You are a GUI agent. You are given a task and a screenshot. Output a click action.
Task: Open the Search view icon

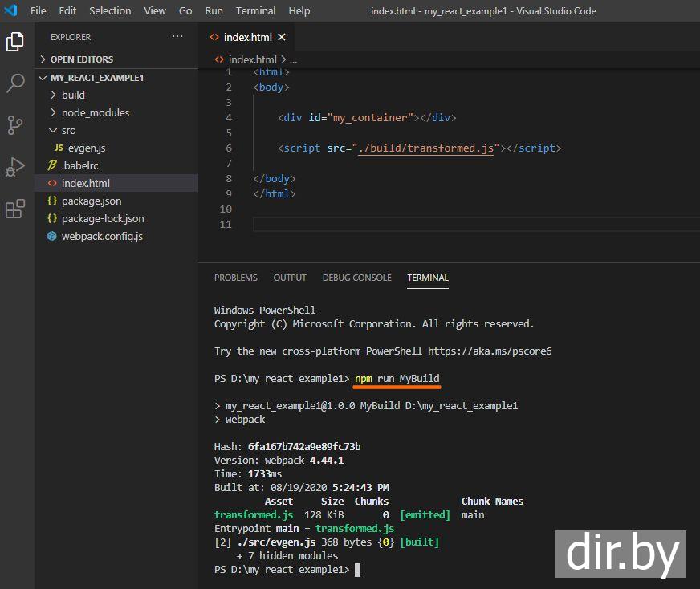click(x=15, y=83)
